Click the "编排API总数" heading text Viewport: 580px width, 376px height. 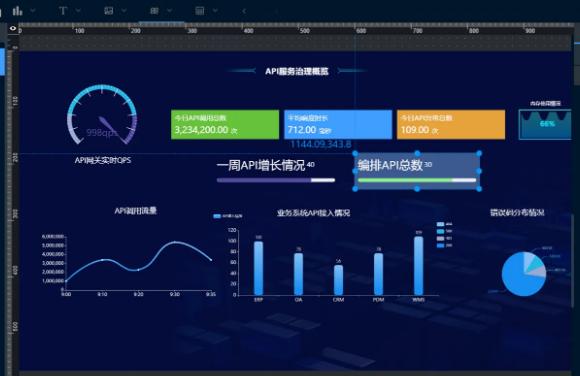click(x=390, y=165)
